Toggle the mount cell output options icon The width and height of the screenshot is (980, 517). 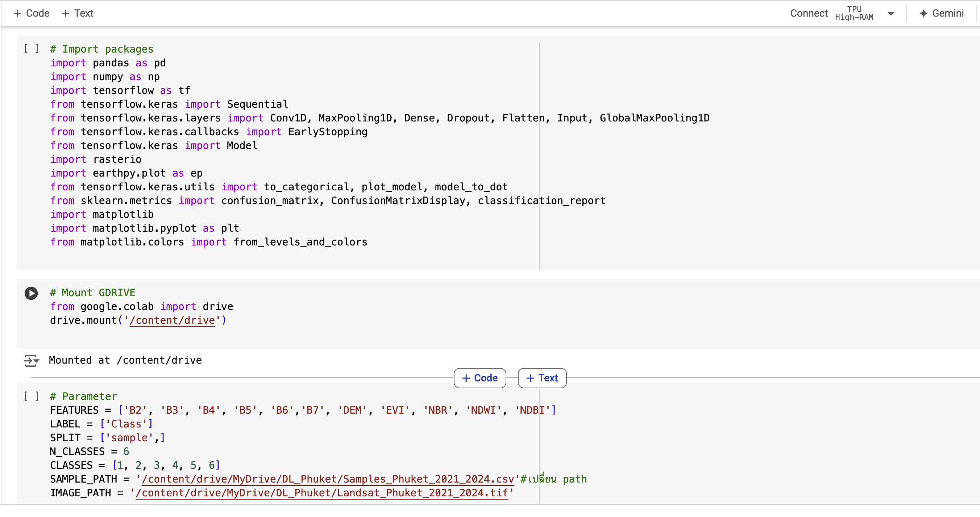32,360
